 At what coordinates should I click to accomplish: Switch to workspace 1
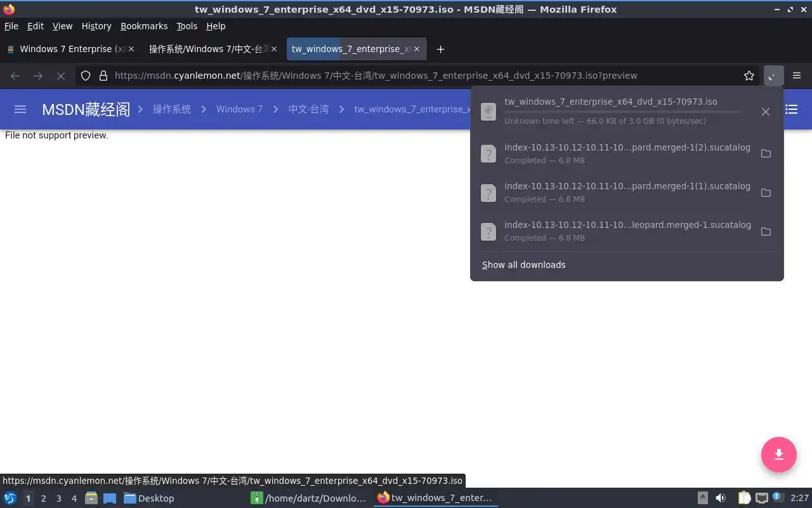[28, 498]
